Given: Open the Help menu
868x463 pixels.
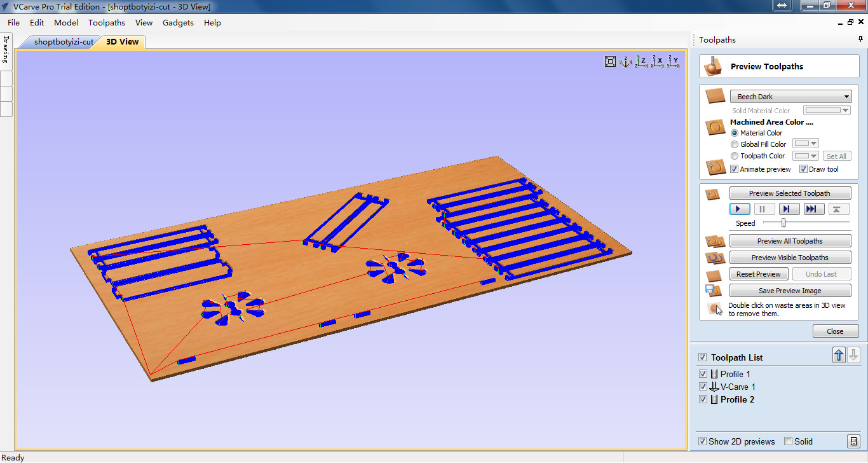Looking at the screenshot, I should [212, 22].
